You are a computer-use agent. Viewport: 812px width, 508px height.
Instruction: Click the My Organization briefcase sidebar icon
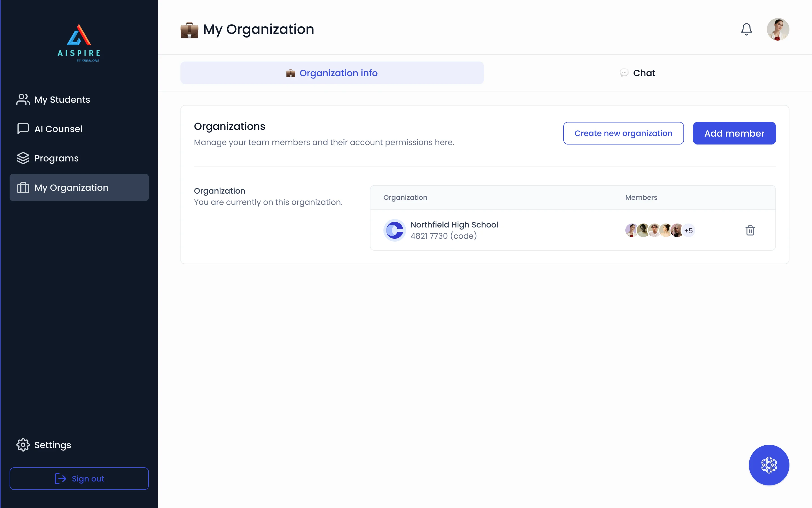coord(23,187)
